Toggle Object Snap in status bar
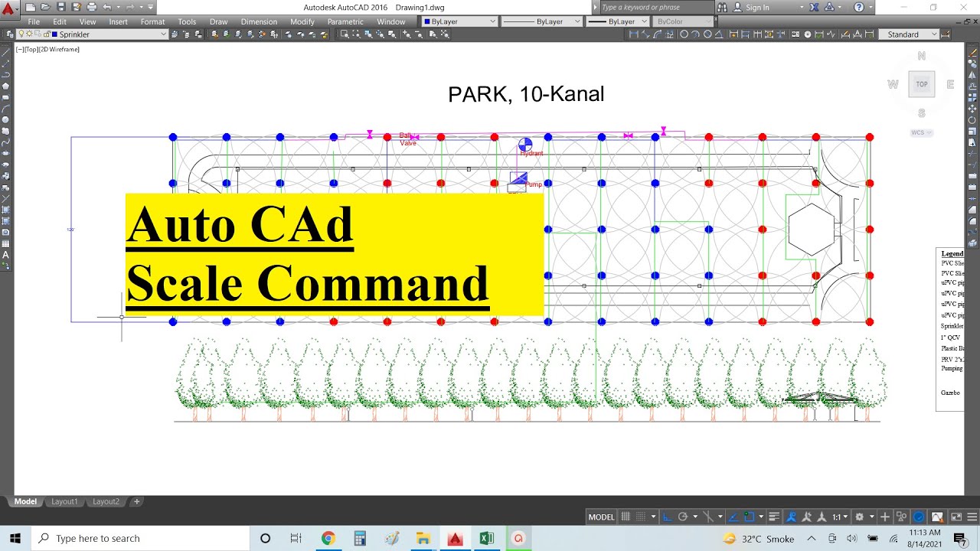The height and width of the screenshot is (551, 980). pyautogui.click(x=750, y=517)
